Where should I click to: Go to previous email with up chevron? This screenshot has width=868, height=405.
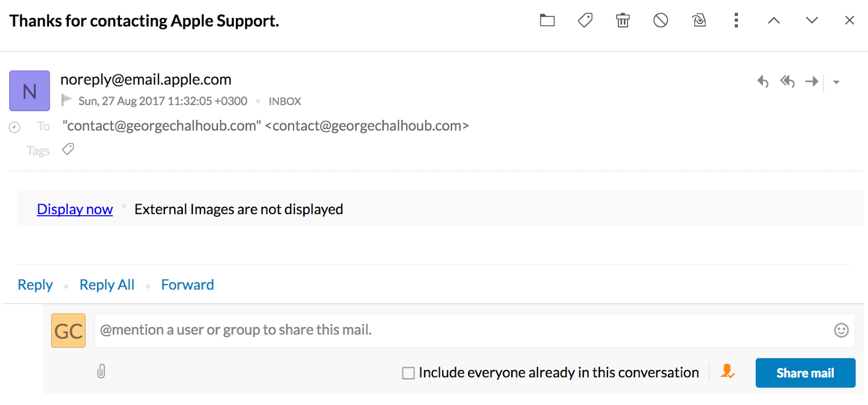(x=774, y=21)
